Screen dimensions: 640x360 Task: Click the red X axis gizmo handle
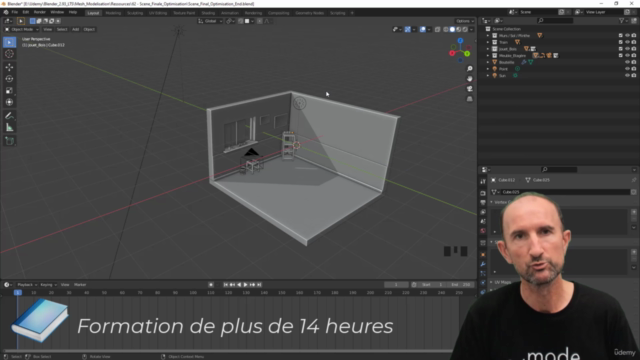click(452, 53)
